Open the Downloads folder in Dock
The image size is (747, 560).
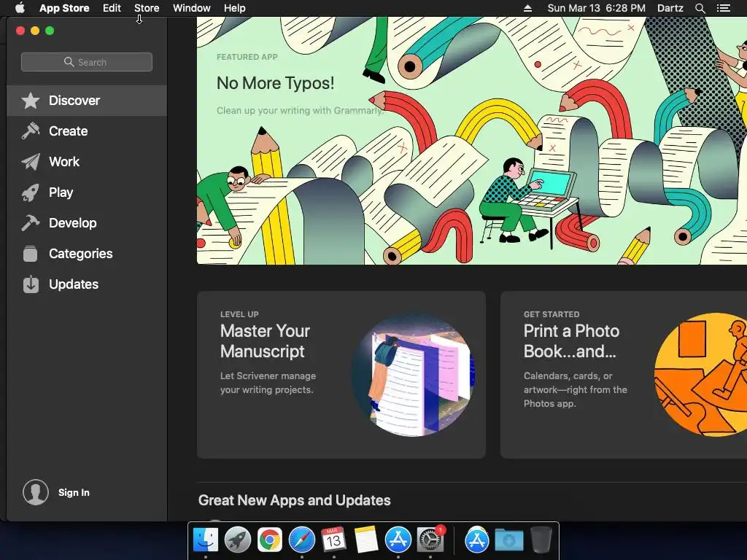[x=508, y=540]
